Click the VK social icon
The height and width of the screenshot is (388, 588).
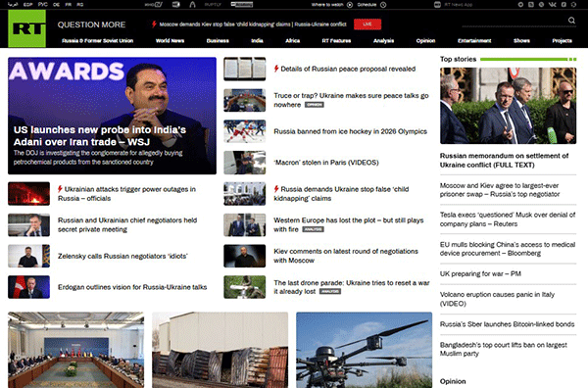pyautogui.click(x=553, y=5)
